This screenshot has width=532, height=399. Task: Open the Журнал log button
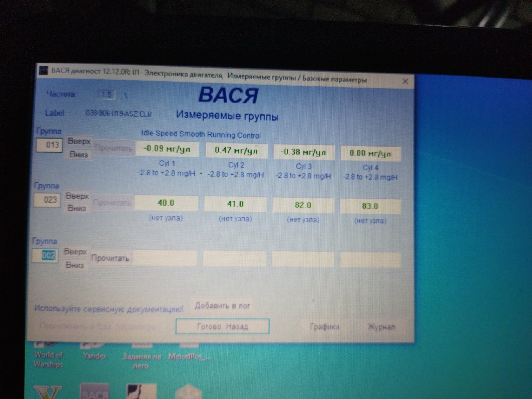point(381,327)
